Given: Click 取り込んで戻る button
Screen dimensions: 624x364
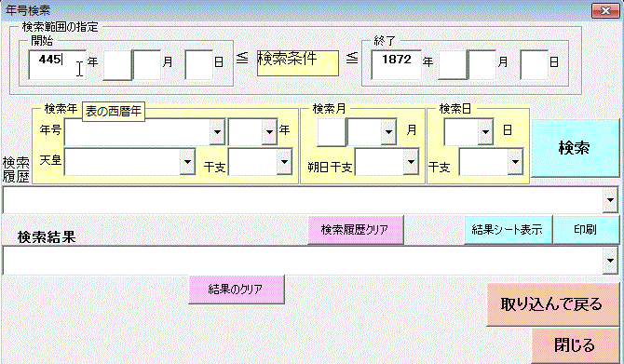Looking at the screenshot, I should tap(552, 304).
